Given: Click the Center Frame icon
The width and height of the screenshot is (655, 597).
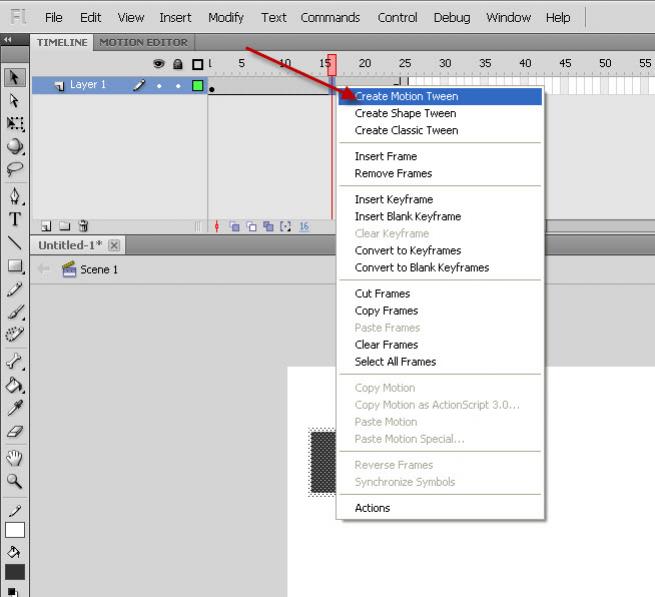Looking at the screenshot, I should (216, 226).
